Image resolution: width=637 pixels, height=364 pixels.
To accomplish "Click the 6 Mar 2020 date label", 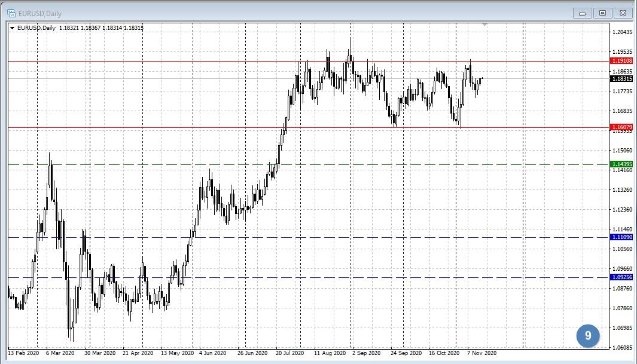I will 60,353.
